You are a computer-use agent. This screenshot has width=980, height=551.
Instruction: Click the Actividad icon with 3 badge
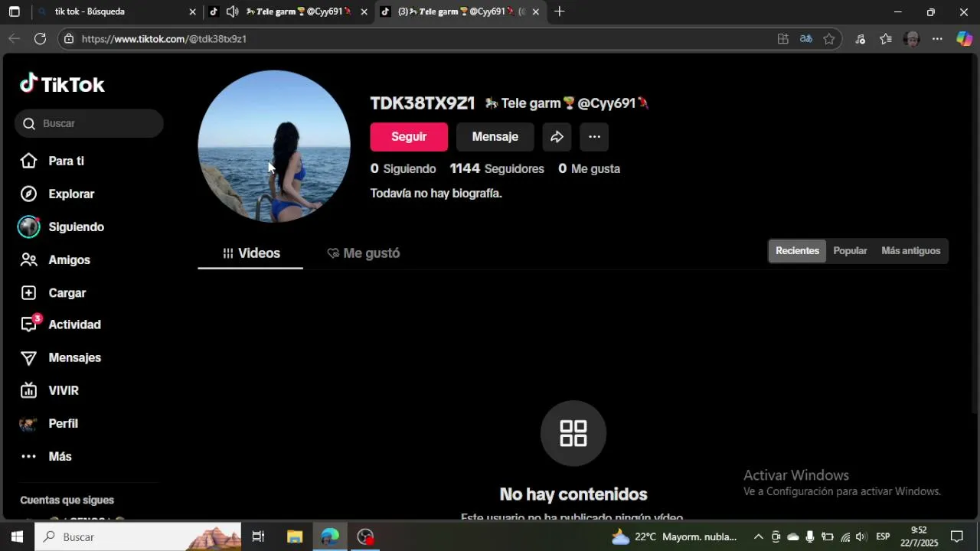click(30, 324)
